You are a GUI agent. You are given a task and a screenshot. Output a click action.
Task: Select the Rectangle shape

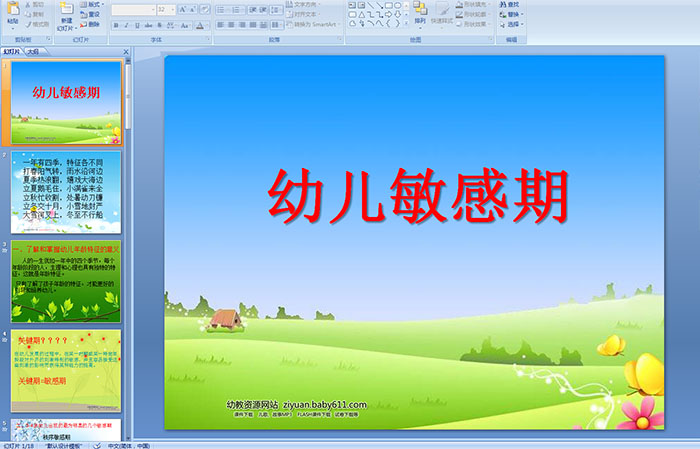coord(389,5)
